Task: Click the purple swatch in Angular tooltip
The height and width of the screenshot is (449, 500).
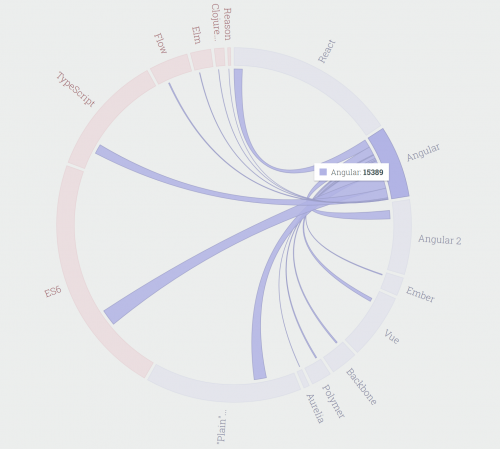Action: pyautogui.click(x=323, y=172)
